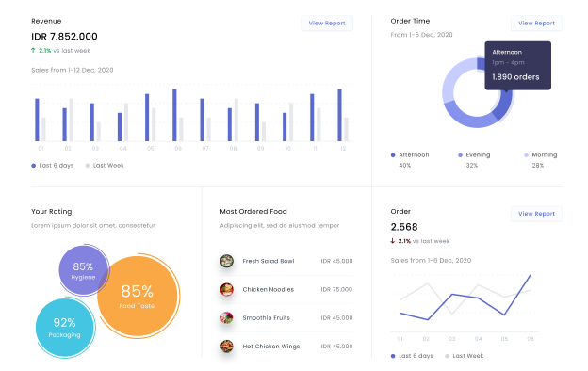The width and height of the screenshot is (588, 371).
Task: Click the Morning 28% value
Action: 538,166
